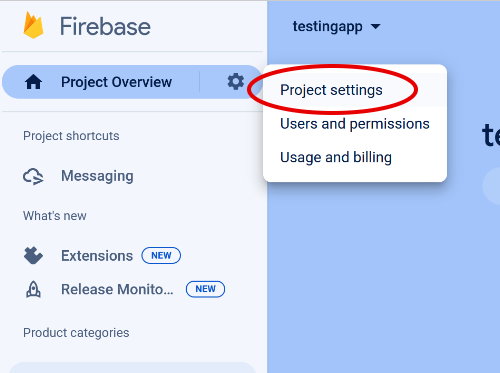The width and height of the screenshot is (500, 373).
Task: Open the testingapp project selector
Action: pos(336,27)
